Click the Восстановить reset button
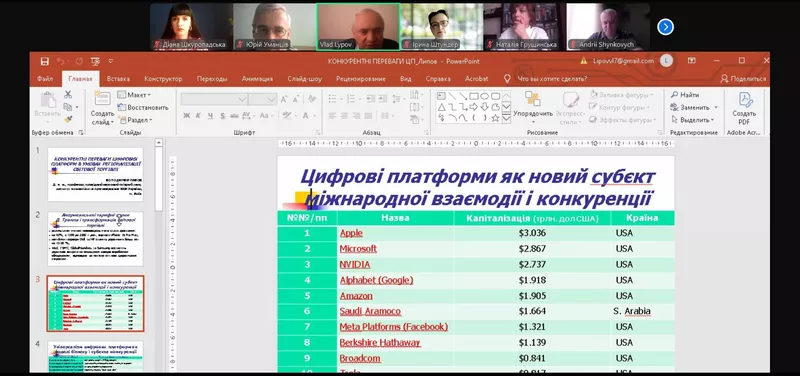This screenshot has width=800, height=376. (x=143, y=107)
